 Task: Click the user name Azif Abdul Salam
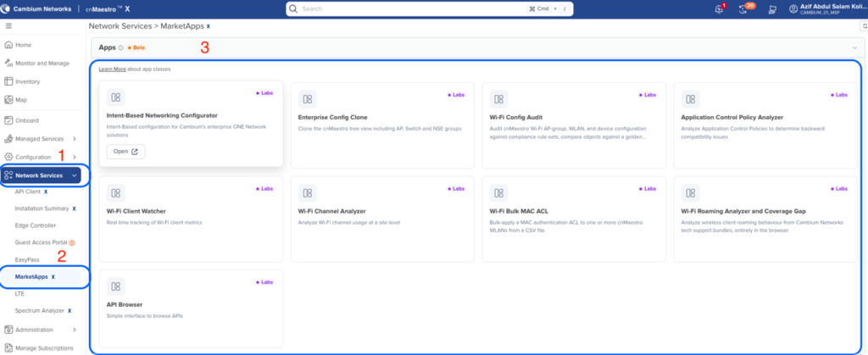(x=832, y=6)
